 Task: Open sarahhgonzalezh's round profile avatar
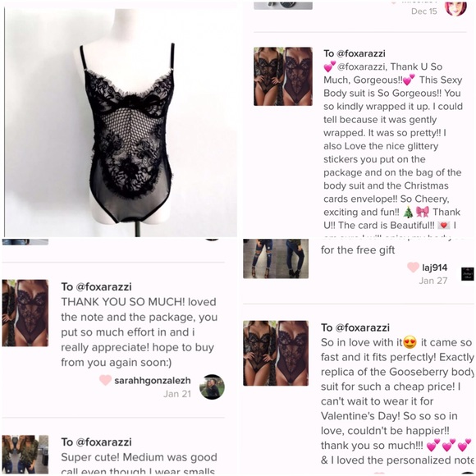(x=212, y=387)
